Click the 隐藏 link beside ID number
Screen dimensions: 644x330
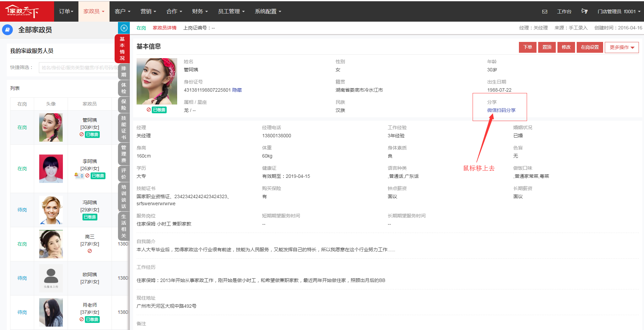[237, 90]
